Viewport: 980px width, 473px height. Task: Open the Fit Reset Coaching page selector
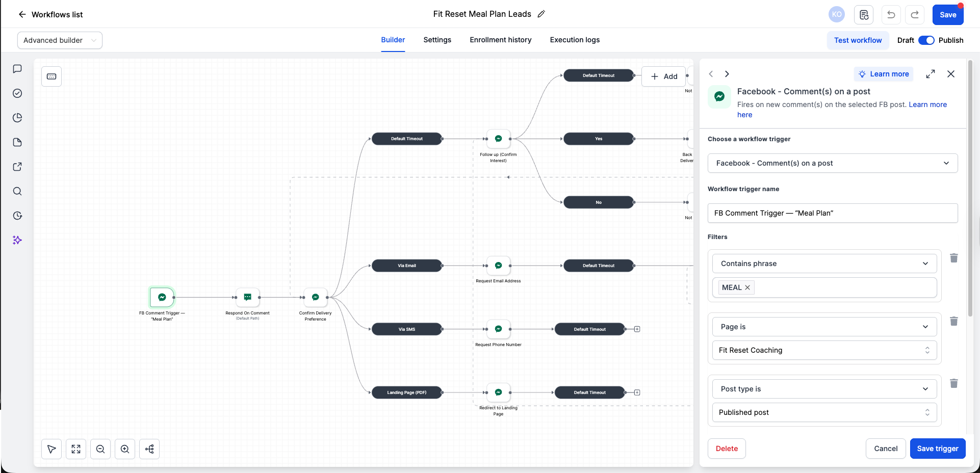824,350
